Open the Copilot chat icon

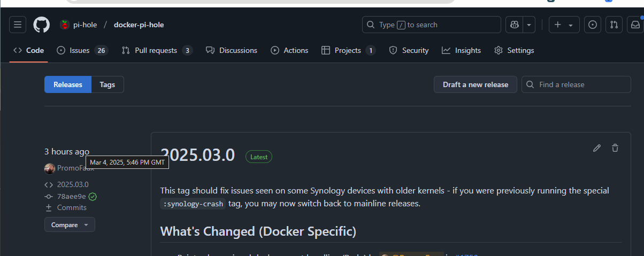(514, 25)
